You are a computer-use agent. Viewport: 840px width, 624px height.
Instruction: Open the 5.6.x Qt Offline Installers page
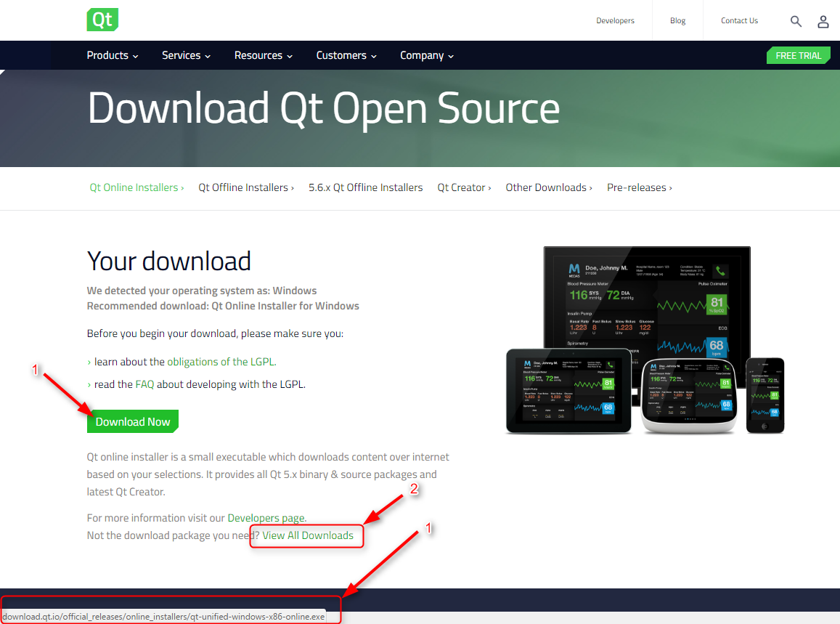click(365, 187)
